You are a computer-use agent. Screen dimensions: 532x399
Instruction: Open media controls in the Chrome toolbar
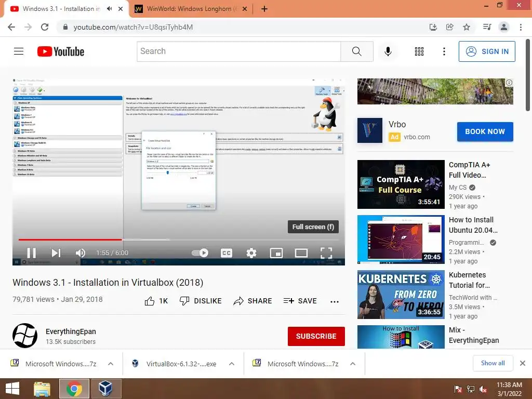487,27
